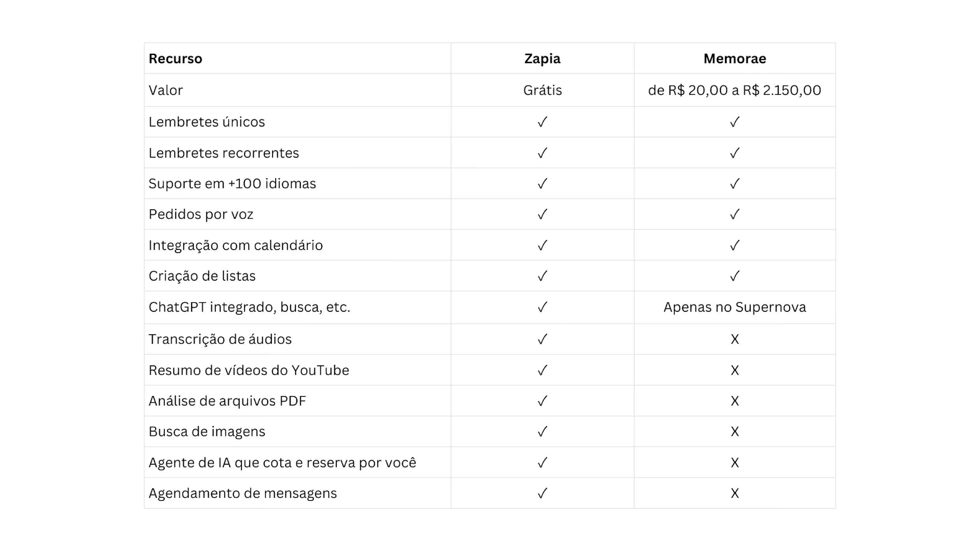Click the Memorae checkmark for Lembretes recorrentes
Image resolution: width=980 pixels, height=551 pixels.
(x=735, y=153)
